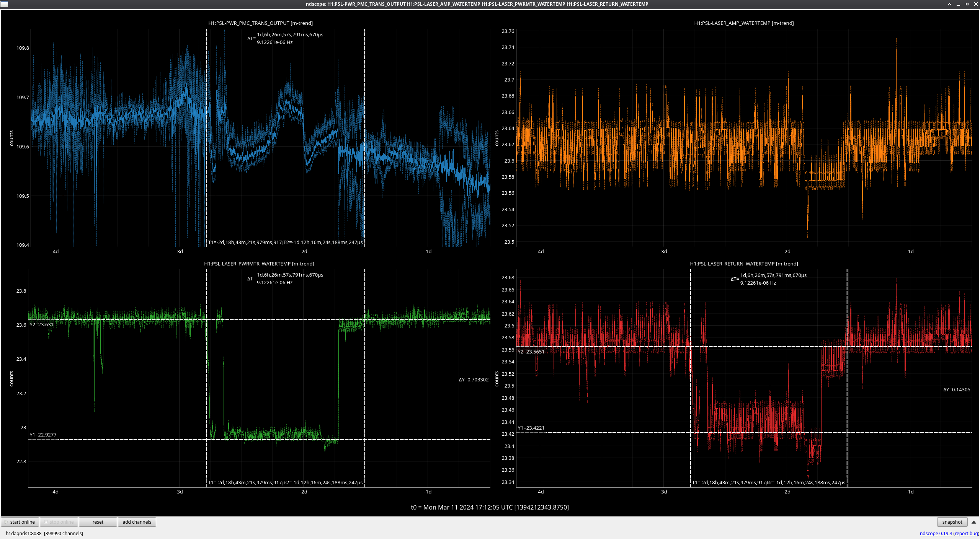Take a snapshot of the plots
This screenshot has height=539, width=980.
point(952,522)
